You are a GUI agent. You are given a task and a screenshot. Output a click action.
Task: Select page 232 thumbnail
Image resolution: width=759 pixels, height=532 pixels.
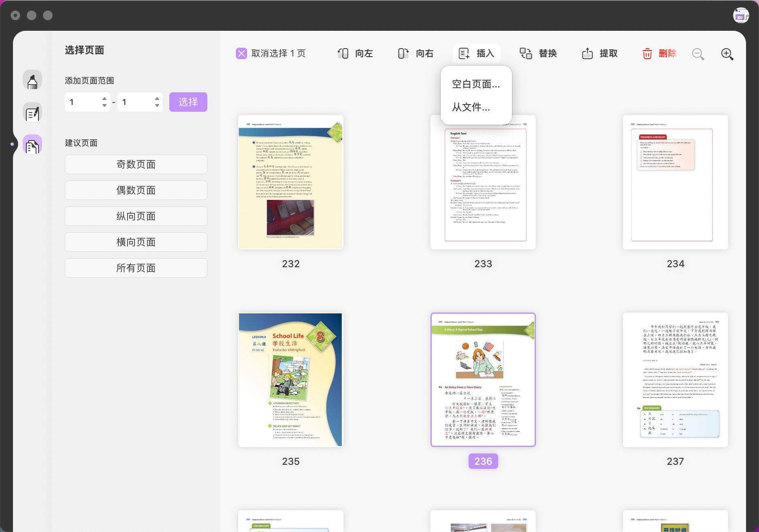(291, 182)
